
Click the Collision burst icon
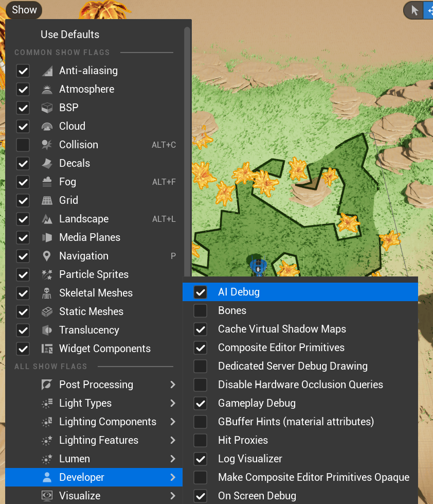tap(47, 145)
